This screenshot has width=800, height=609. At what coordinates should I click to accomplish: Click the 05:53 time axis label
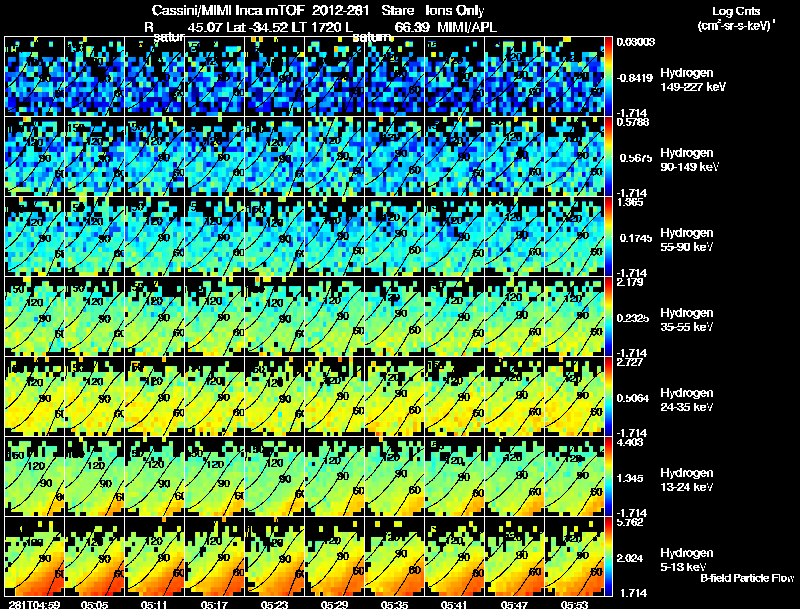click(574, 604)
